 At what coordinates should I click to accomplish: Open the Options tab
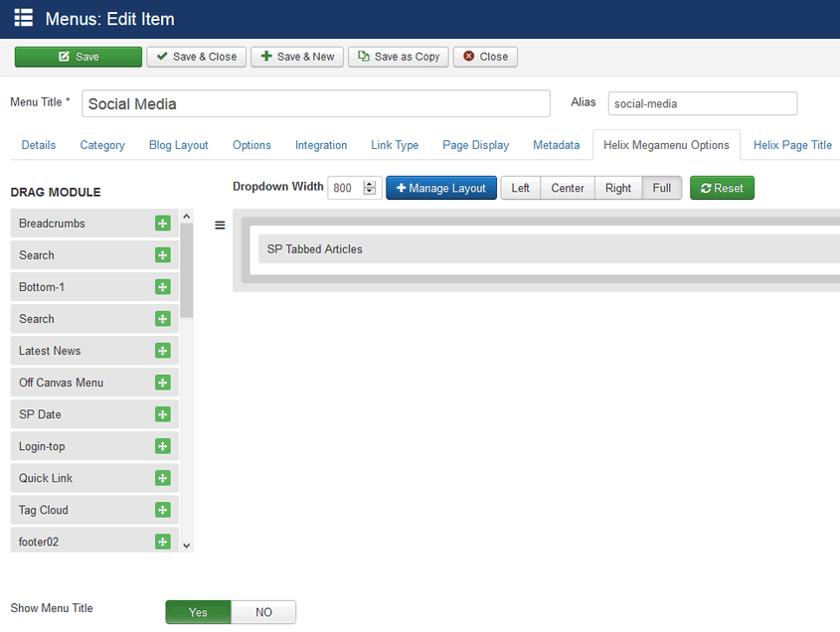point(252,145)
